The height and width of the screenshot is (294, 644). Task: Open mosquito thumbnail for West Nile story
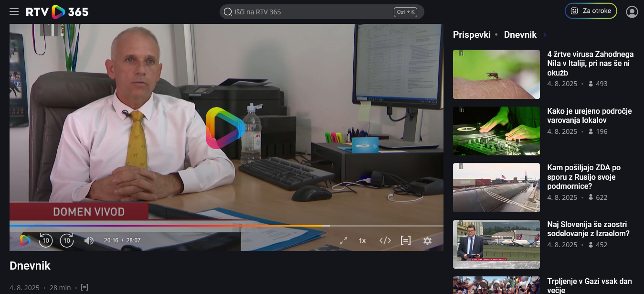[496, 74]
